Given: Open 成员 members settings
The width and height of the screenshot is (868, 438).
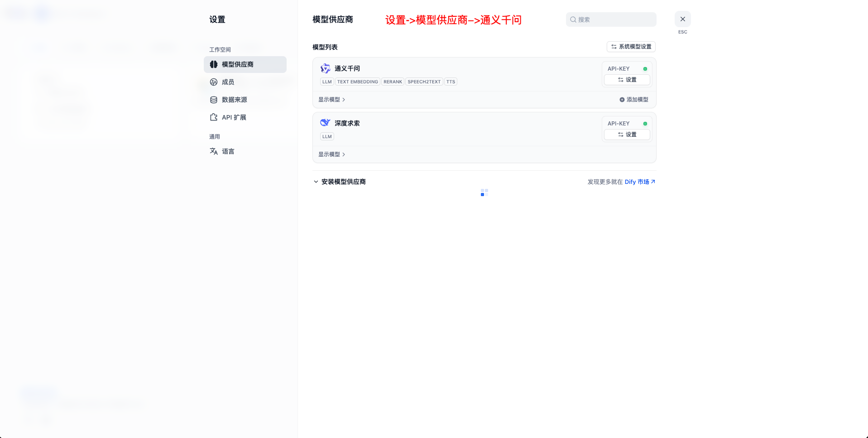Looking at the screenshot, I should click(245, 82).
